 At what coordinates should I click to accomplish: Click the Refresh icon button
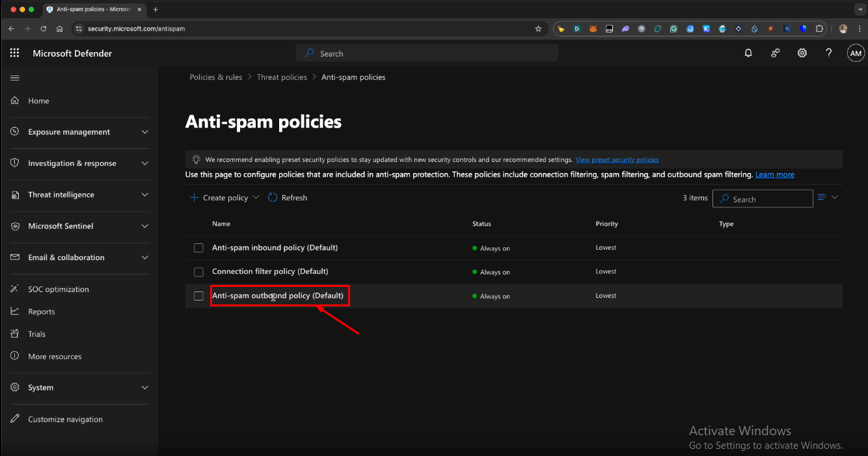click(273, 198)
